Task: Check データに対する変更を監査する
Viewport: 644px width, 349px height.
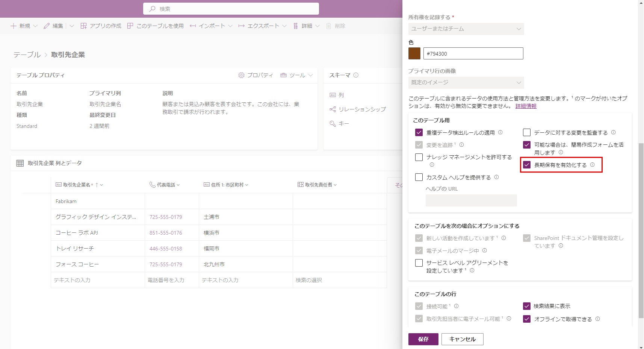Action: [x=527, y=132]
